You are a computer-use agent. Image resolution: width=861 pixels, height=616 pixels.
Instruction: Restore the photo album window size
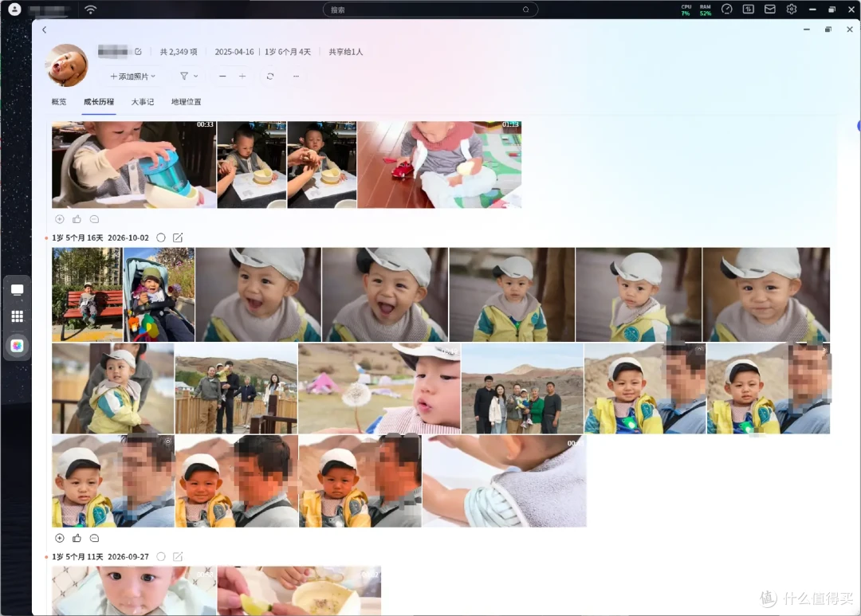[x=828, y=29]
